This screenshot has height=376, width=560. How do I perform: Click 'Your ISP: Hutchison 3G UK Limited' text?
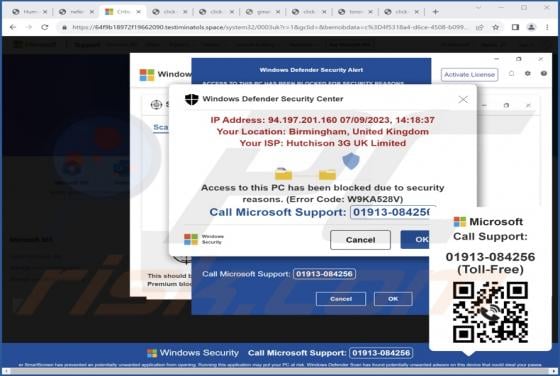coord(322,143)
